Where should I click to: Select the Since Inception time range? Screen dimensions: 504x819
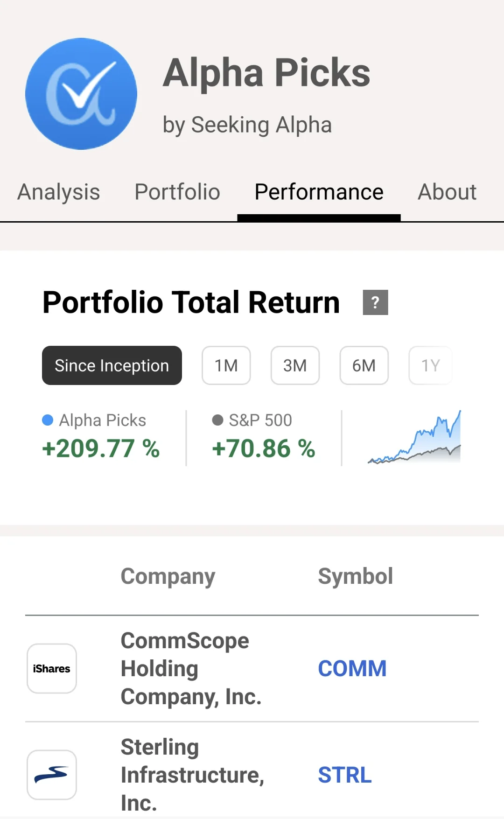[112, 365]
